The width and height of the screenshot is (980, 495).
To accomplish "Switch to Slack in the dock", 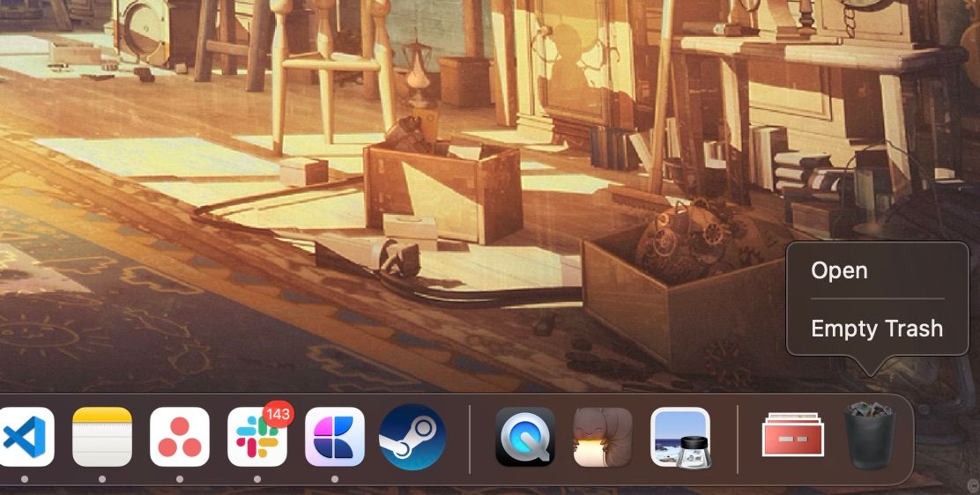I will click(256, 437).
